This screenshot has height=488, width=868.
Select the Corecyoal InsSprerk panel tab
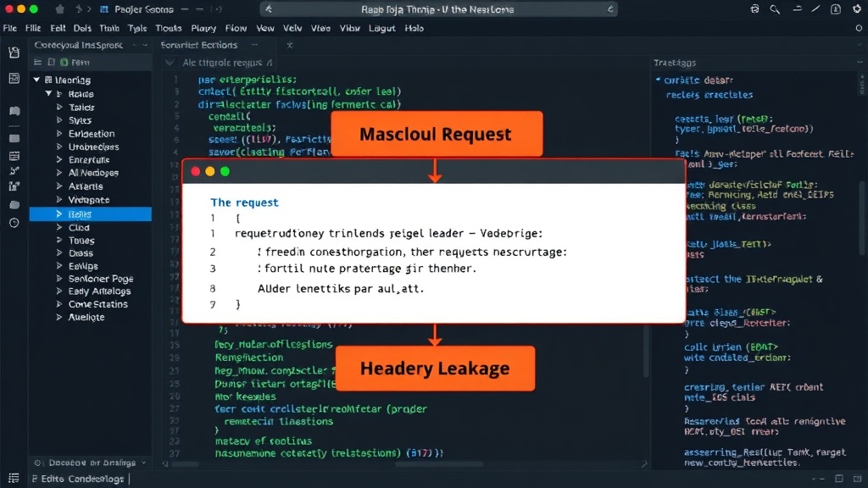point(79,46)
